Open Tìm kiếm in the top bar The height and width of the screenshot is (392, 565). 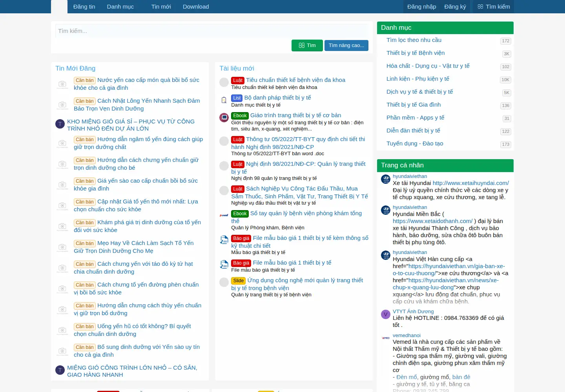tap(494, 7)
